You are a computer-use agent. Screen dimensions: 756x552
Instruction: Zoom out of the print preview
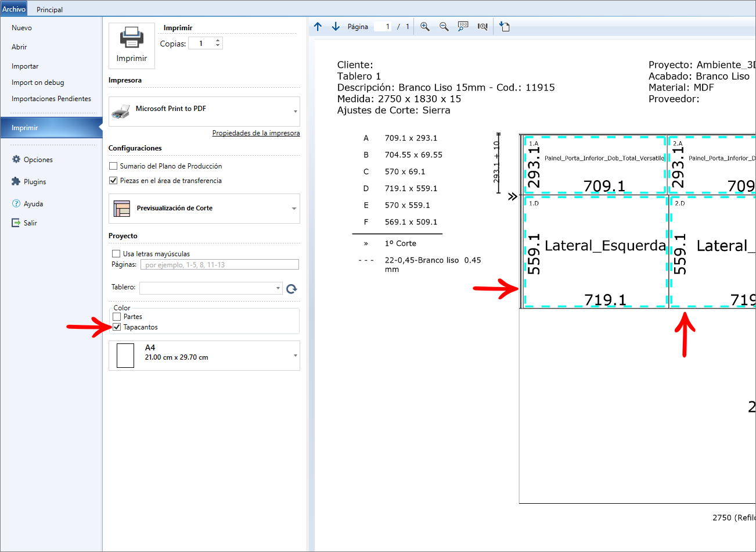click(444, 27)
